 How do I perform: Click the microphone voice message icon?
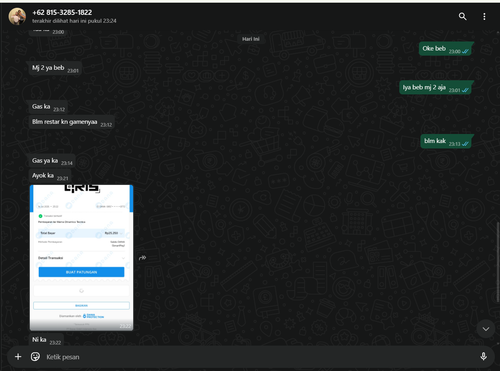[483, 356]
